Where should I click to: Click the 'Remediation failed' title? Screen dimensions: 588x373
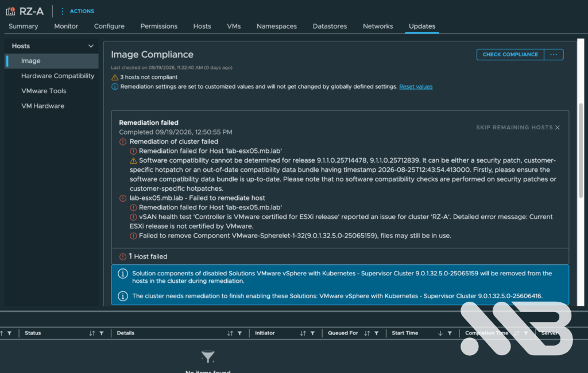tap(149, 123)
